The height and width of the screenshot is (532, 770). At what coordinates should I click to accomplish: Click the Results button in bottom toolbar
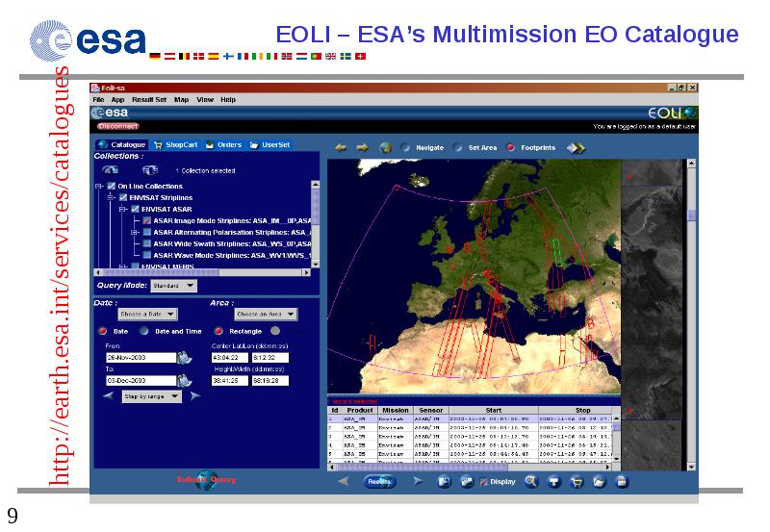(x=379, y=481)
